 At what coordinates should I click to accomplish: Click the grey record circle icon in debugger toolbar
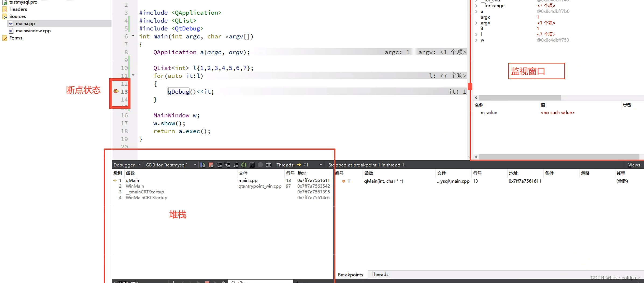(260, 165)
